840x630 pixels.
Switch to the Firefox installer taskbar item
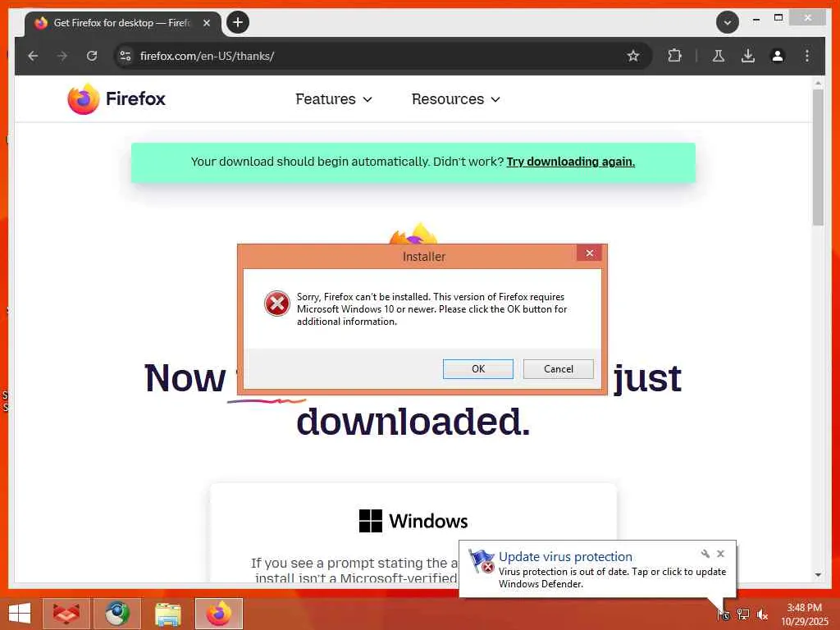click(218, 614)
